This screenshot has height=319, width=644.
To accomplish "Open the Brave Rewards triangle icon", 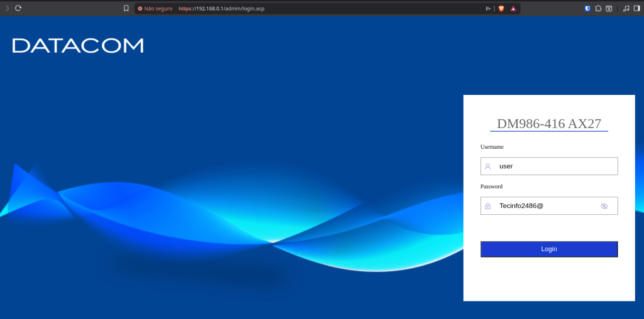I will pos(513,8).
